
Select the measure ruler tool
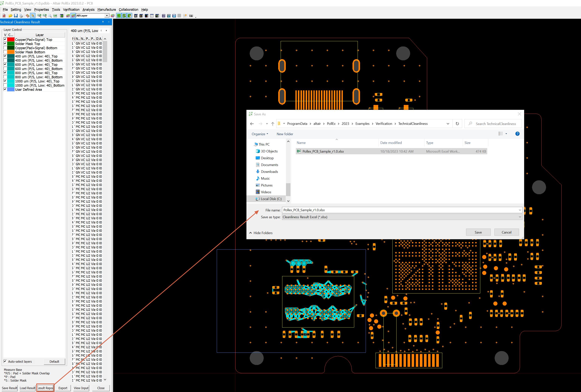click(x=27, y=16)
